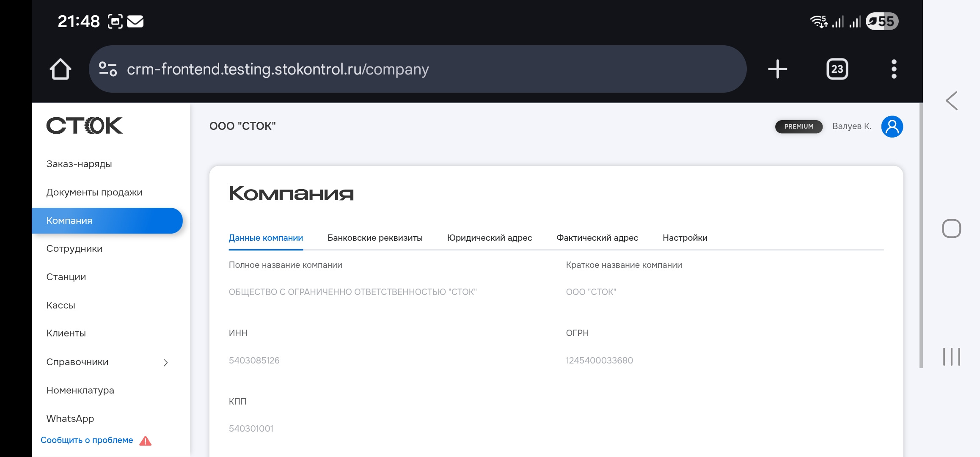Switch to Банковские реквизиты tab
Image resolution: width=980 pixels, height=457 pixels.
point(374,238)
